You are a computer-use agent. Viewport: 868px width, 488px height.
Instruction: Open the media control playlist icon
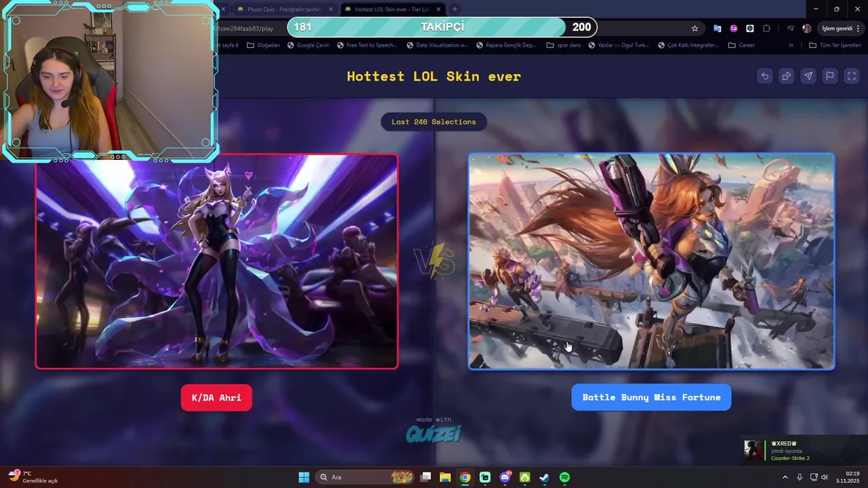click(791, 28)
